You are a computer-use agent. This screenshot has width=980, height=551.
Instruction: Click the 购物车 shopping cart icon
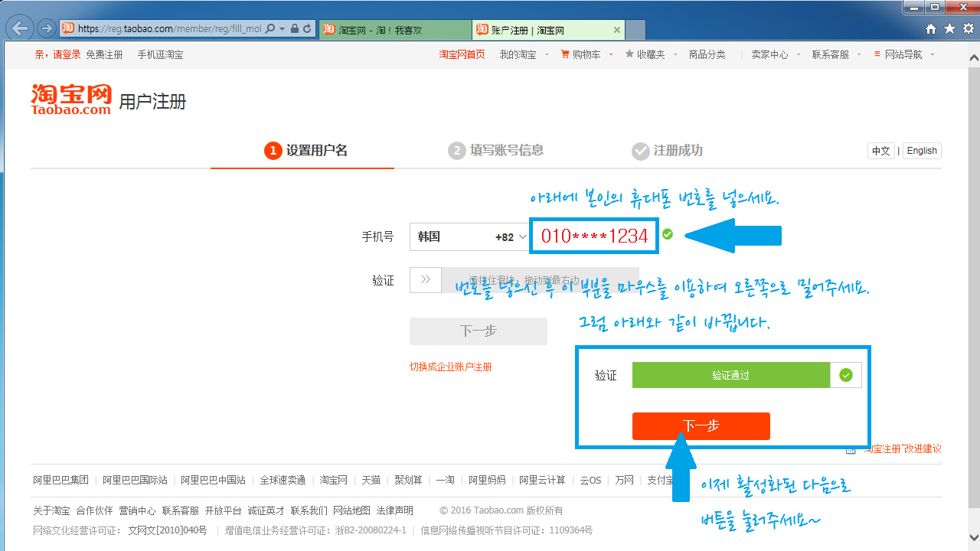(565, 54)
